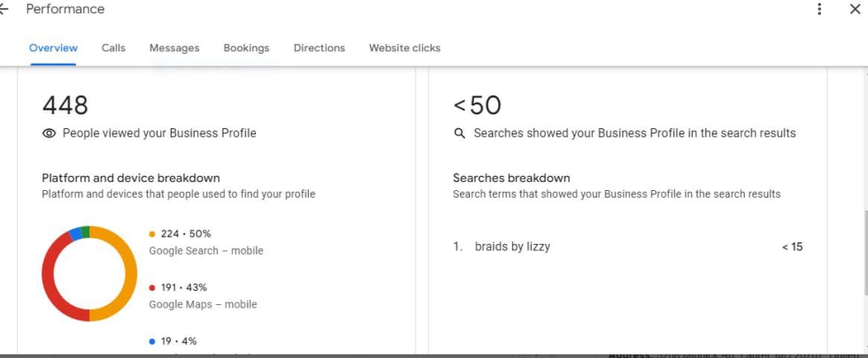Screen dimensions: 868x358
Task: Click the blue legend dot for 19 views
Action: coord(152,341)
